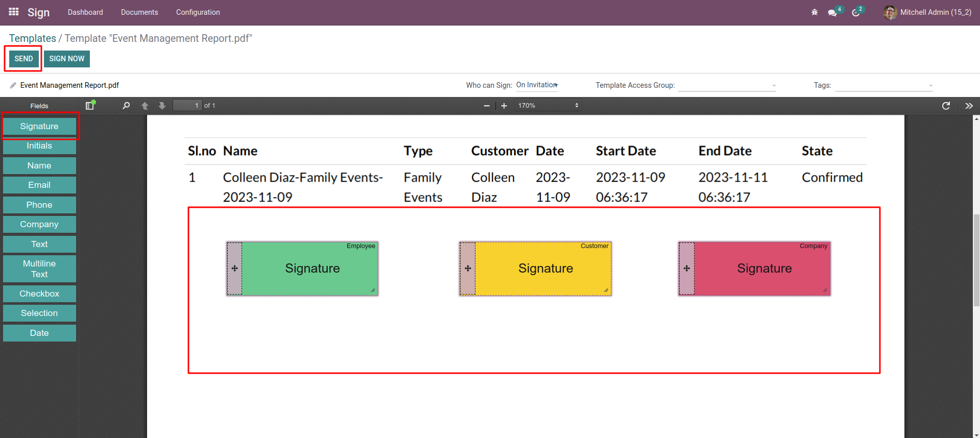Open the Documents menu
The image size is (980, 438).
(x=139, y=12)
